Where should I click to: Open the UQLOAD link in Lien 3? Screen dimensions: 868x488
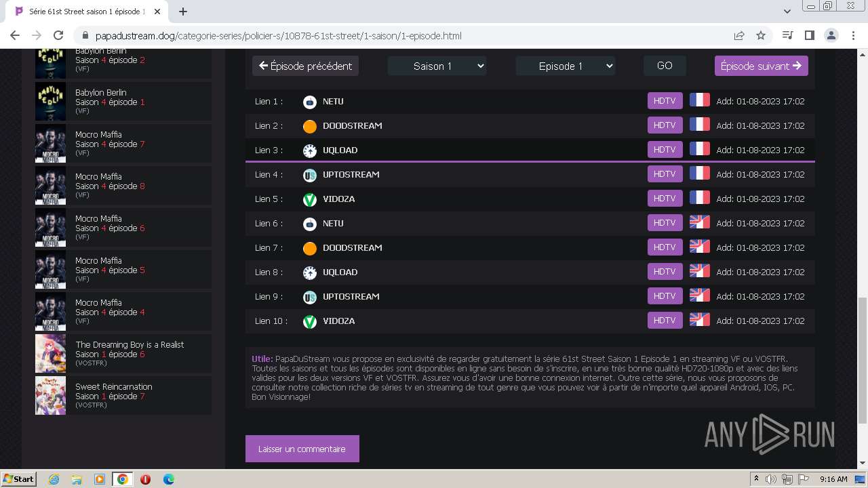[340, 150]
